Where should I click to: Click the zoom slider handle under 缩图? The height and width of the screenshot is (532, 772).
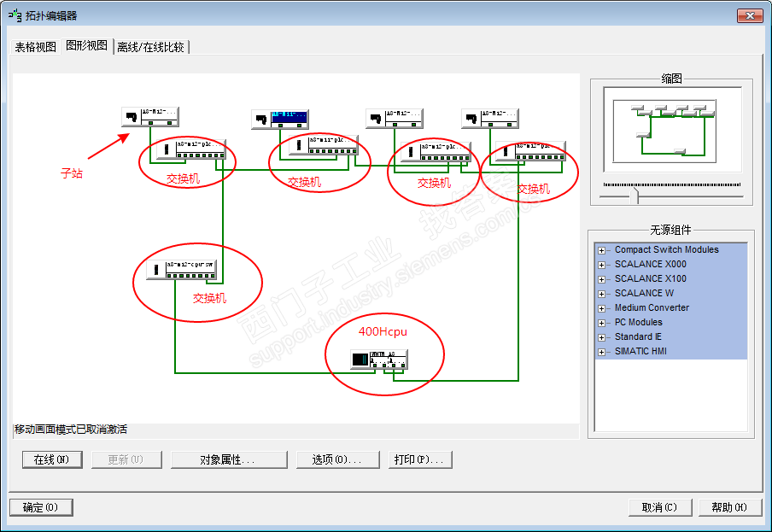coord(635,196)
